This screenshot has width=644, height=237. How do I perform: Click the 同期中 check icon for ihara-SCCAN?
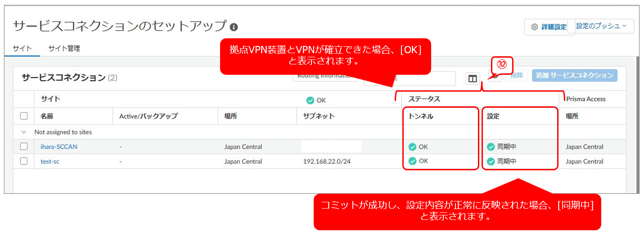491,147
